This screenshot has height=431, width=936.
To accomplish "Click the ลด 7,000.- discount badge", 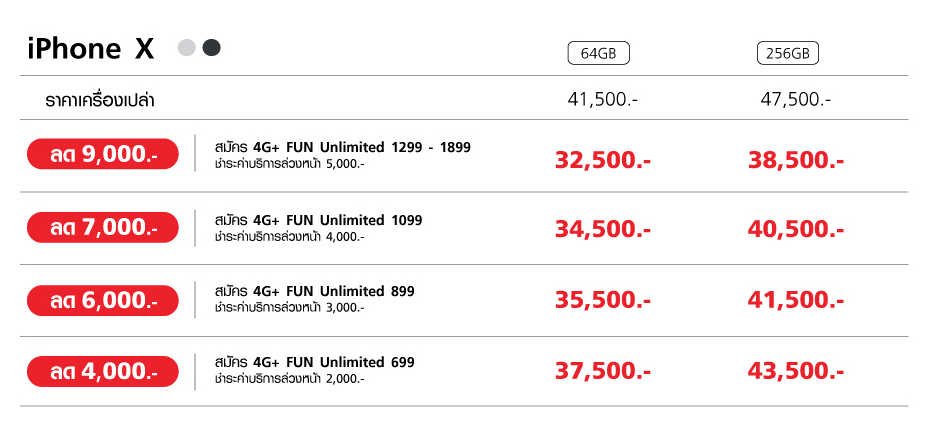I will point(103,227).
